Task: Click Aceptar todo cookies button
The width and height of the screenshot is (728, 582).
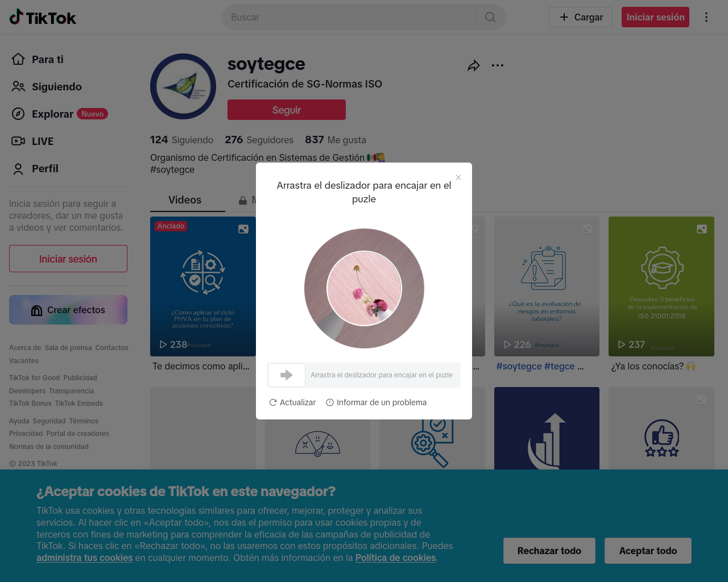Action: click(648, 551)
